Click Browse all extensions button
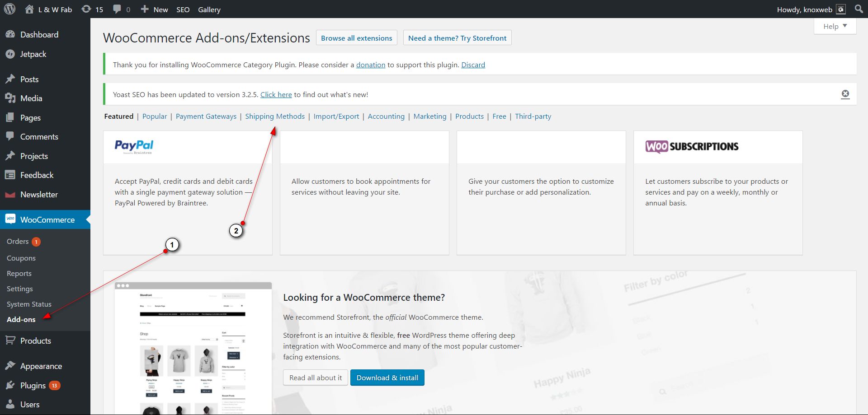868x415 pixels. click(357, 38)
